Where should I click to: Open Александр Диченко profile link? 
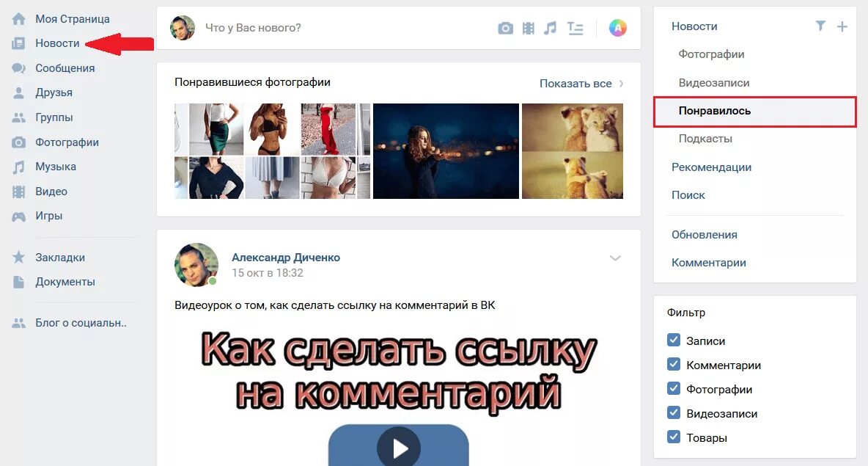tap(286, 257)
